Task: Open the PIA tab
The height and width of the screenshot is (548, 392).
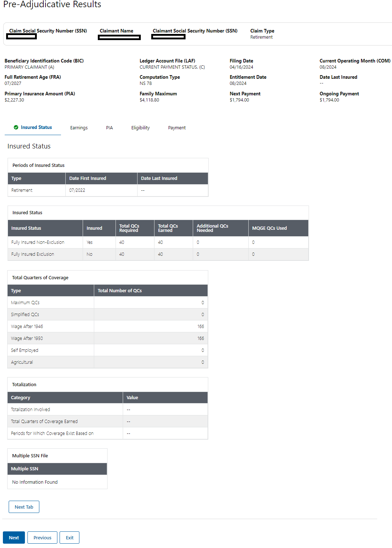Action: point(109,128)
